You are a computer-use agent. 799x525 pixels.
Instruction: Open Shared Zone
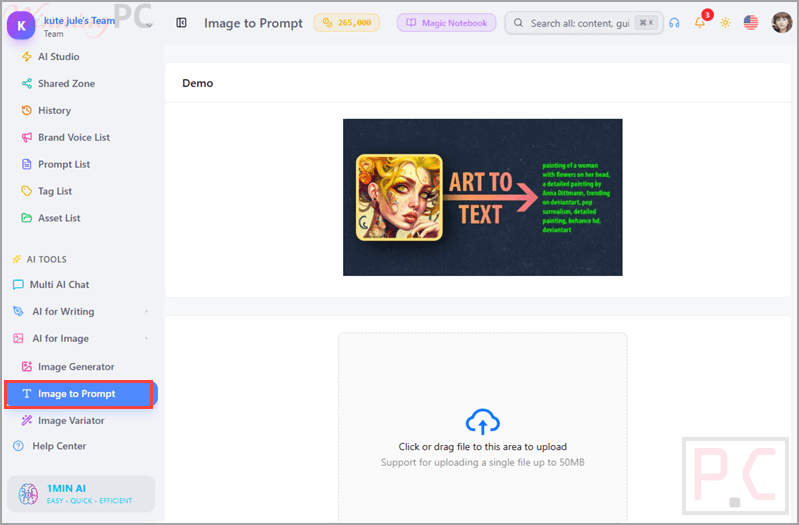tap(66, 84)
